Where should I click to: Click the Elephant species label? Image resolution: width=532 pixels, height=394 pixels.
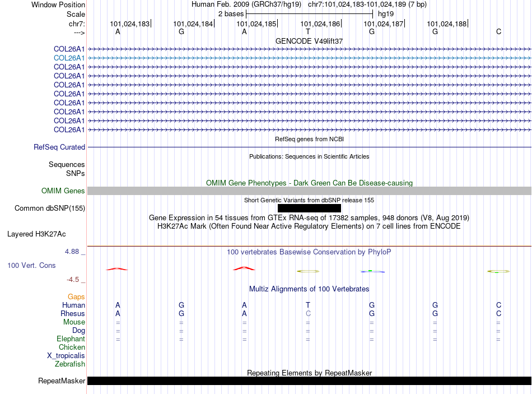point(71,339)
